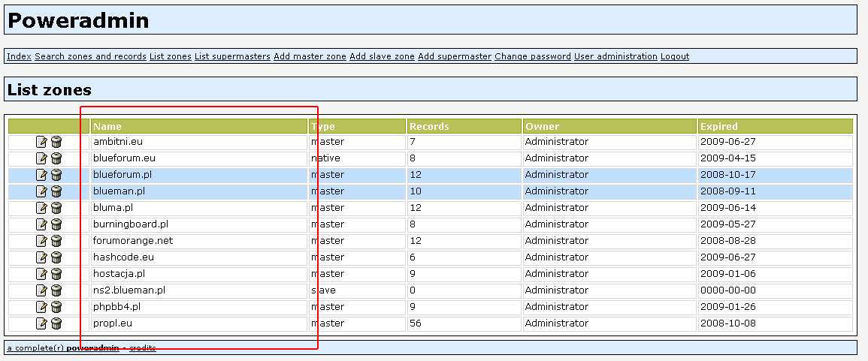Click the Logout link
Screen dimensions: 868x361
click(675, 56)
